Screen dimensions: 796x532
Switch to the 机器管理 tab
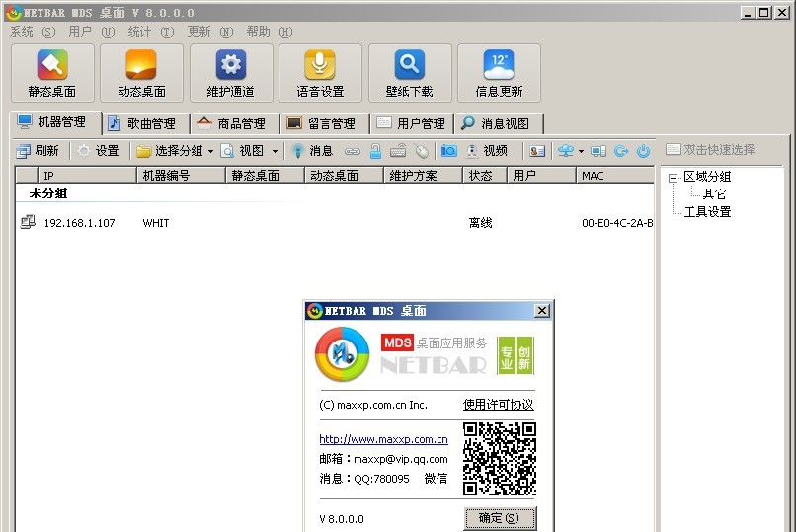(x=56, y=122)
